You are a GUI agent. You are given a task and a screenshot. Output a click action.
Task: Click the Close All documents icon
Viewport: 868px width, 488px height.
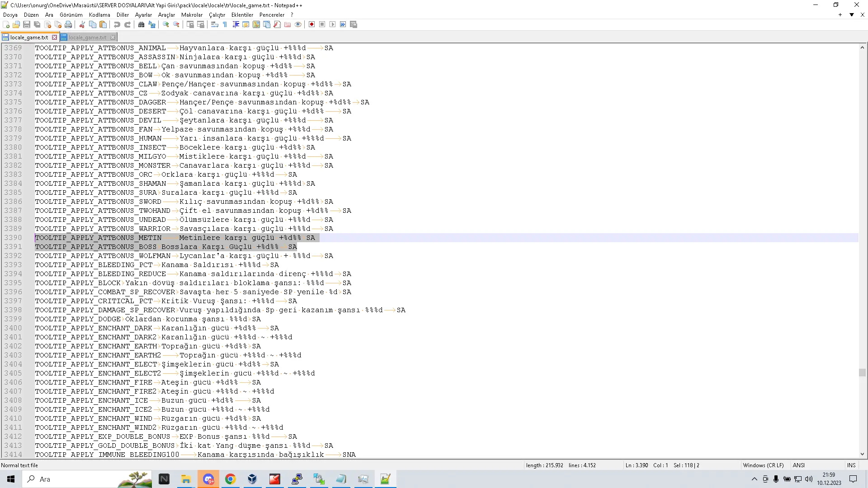tap(58, 24)
